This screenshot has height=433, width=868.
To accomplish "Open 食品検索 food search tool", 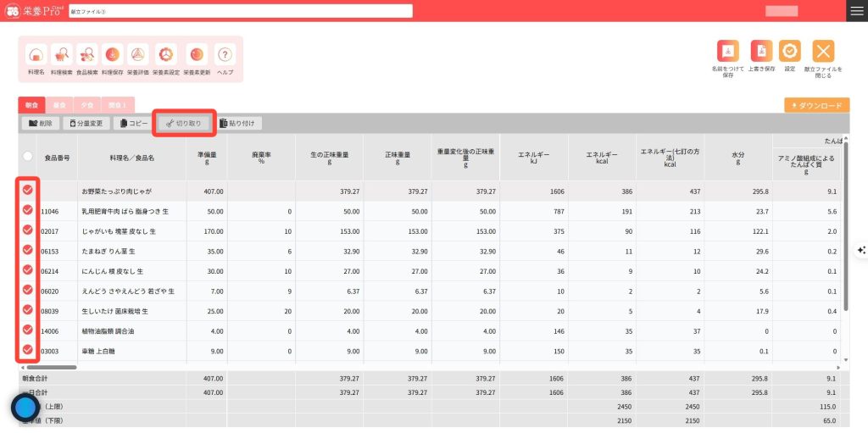I will [x=86, y=55].
